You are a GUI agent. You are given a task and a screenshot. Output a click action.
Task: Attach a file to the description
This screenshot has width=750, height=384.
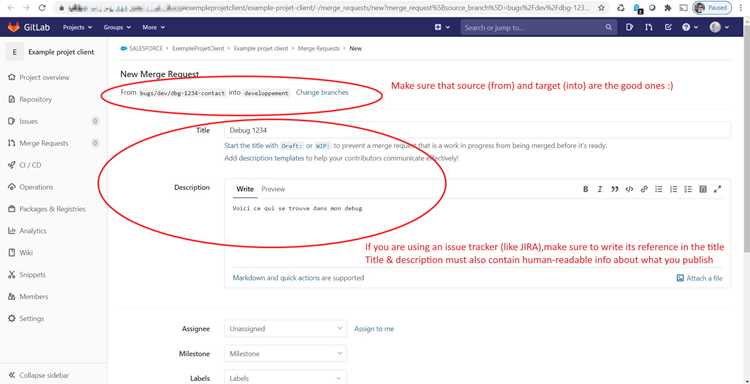tap(700, 278)
